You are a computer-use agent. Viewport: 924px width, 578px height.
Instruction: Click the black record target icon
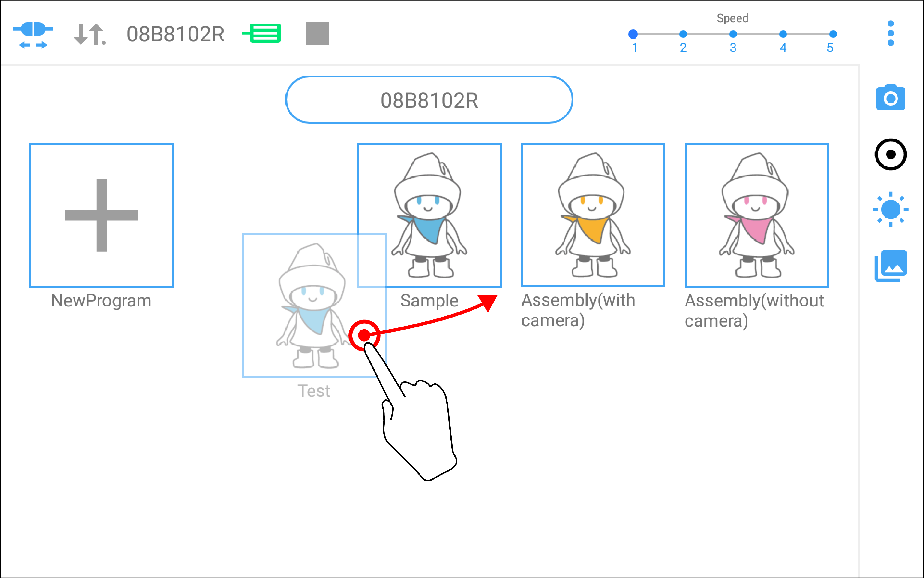(x=890, y=154)
